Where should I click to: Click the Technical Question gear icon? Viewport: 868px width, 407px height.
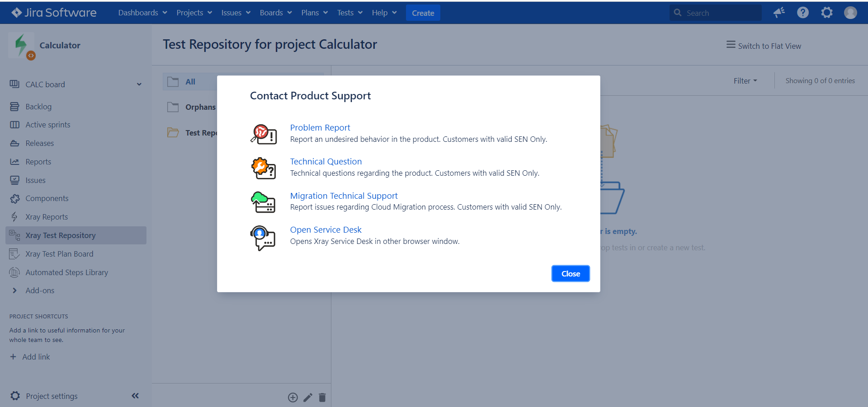click(x=264, y=168)
